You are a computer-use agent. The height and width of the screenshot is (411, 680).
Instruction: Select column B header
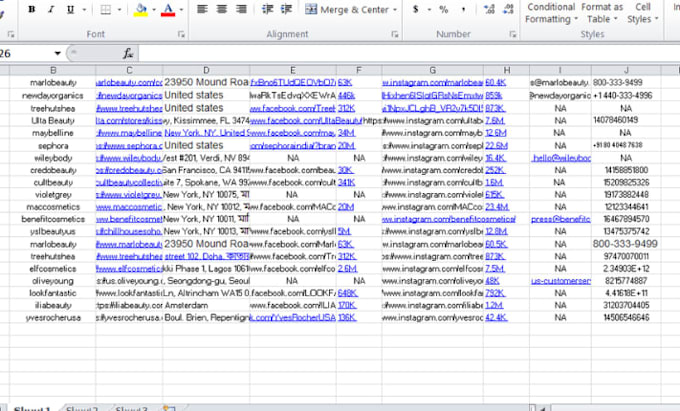53,70
